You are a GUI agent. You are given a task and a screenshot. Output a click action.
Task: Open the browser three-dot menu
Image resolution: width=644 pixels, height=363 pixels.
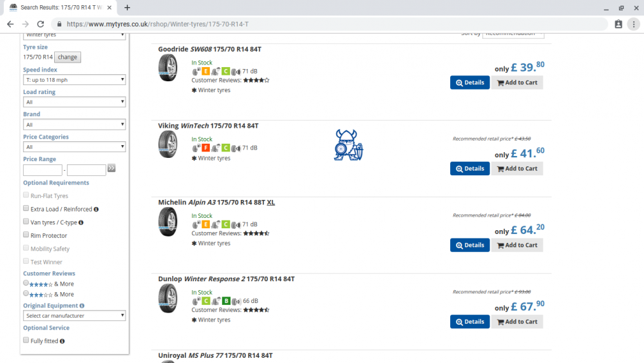[x=634, y=25]
